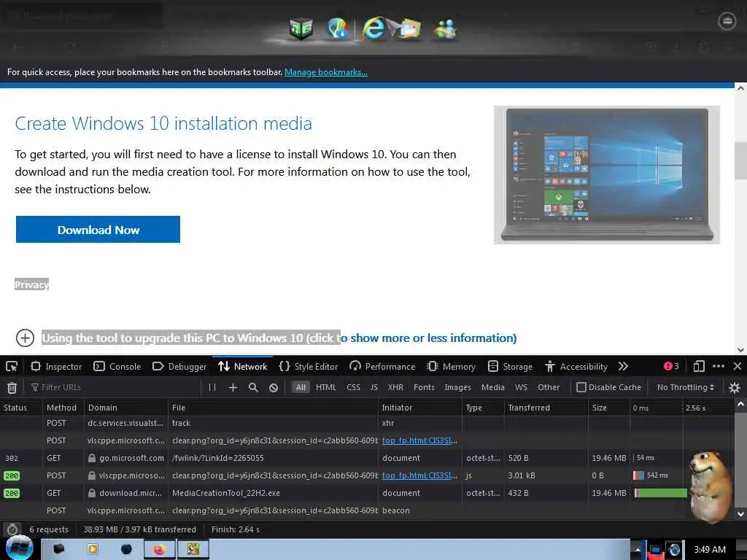The width and height of the screenshot is (747, 560).
Task: Open the DevTools three-dots options menu
Action: coord(719,366)
